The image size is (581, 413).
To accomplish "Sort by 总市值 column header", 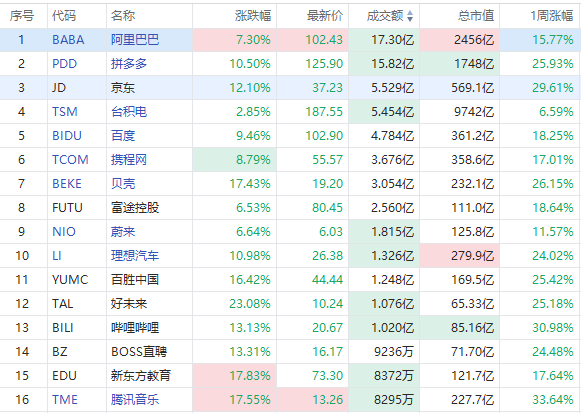I will point(476,16).
